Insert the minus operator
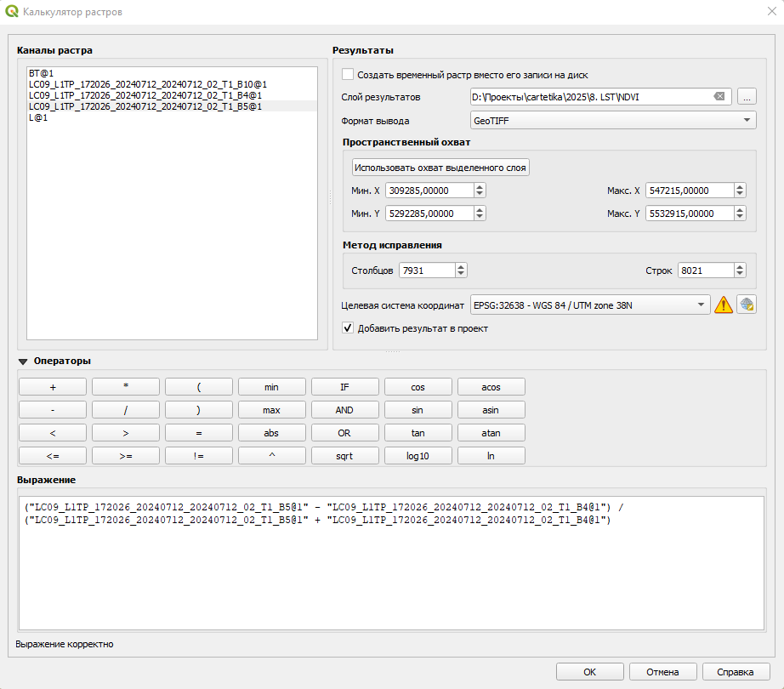 coord(53,410)
